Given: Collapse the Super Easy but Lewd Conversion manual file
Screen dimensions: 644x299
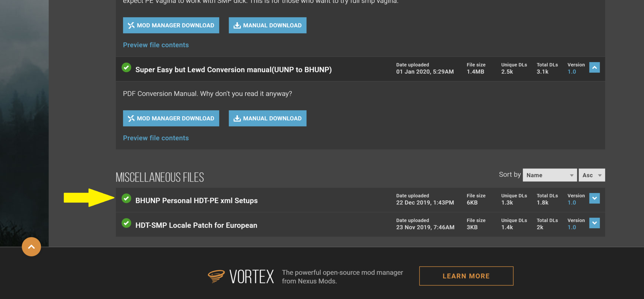Looking at the screenshot, I should [x=594, y=67].
